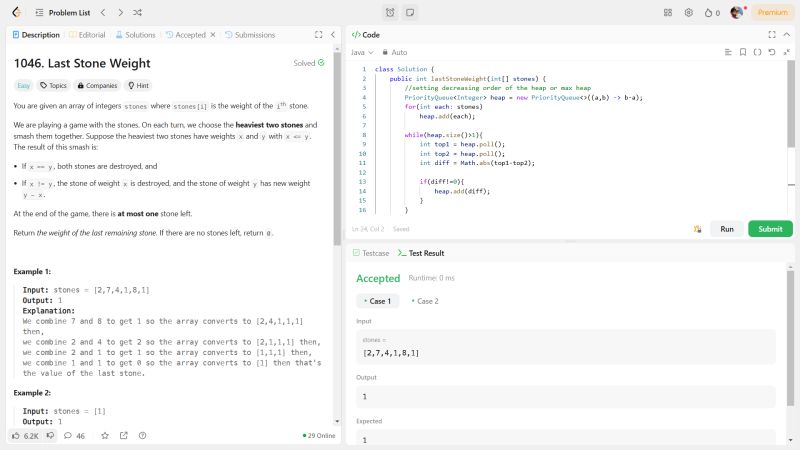Image resolution: width=800 pixels, height=450 pixels.
Task: Click the bookmark icon in editor toolbar
Action: [x=743, y=52]
